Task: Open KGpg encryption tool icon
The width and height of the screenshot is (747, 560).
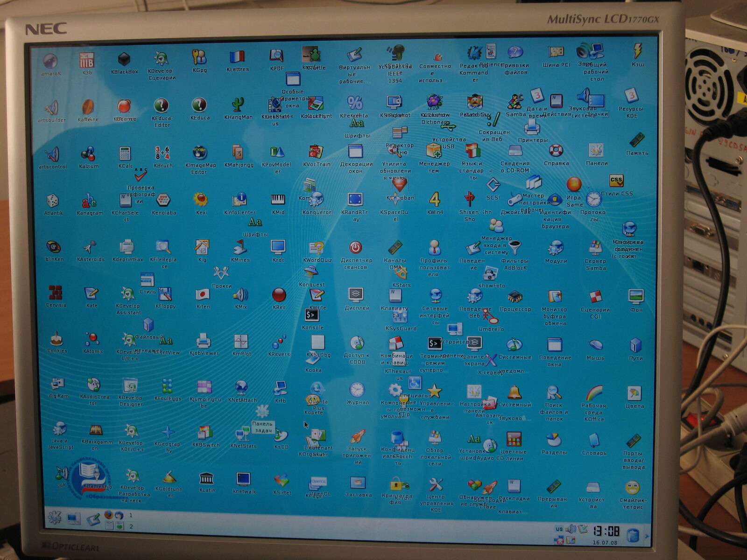Action: [x=199, y=57]
